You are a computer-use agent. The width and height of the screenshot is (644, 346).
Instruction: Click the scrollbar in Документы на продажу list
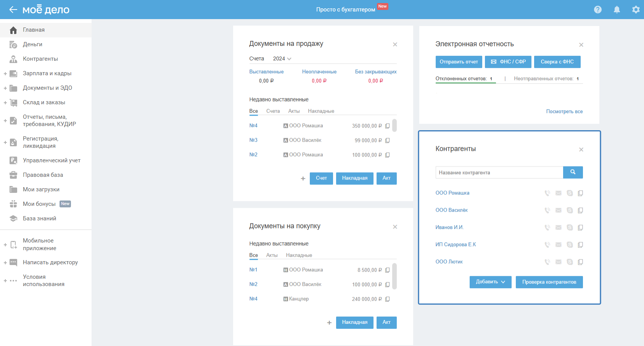pos(394,125)
